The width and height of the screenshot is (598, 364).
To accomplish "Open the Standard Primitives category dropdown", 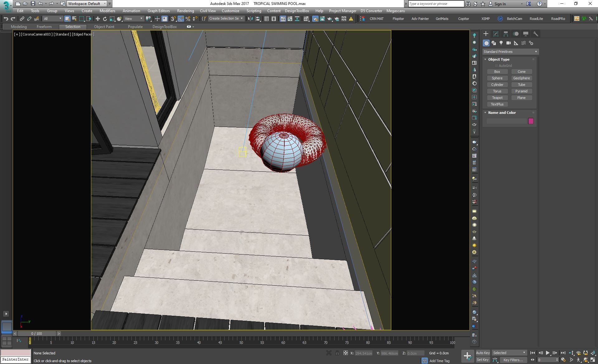I will pos(510,52).
